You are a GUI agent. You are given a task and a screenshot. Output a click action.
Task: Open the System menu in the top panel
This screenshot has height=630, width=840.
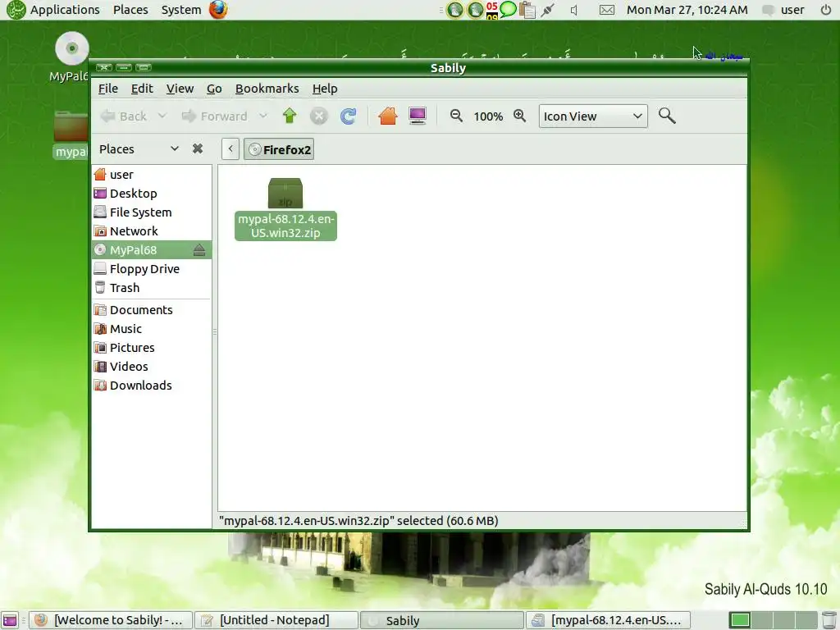pos(181,10)
